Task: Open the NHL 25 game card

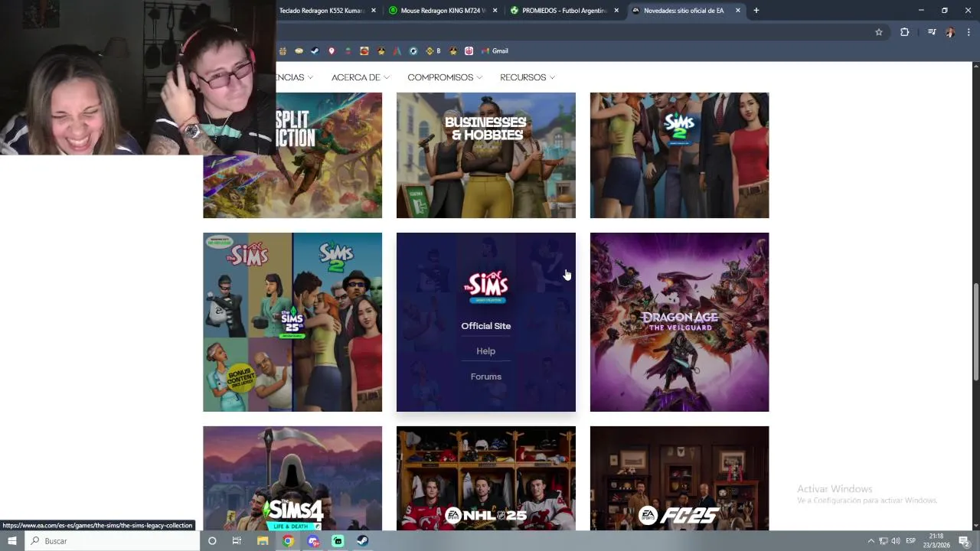Action: [486, 478]
